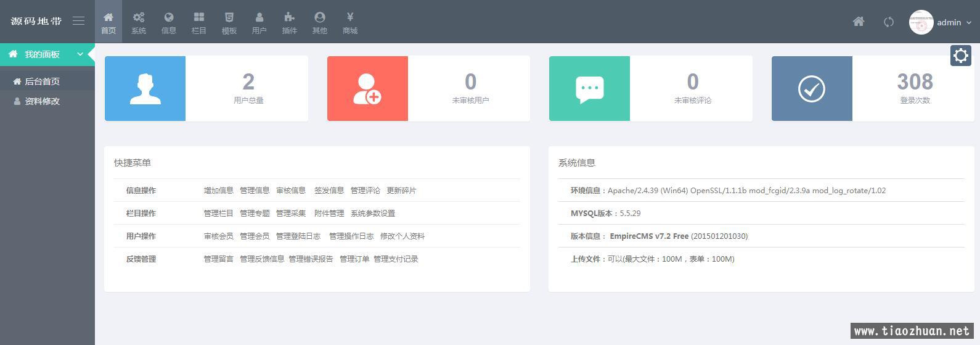Click the 增加信息 quick link

tap(218, 191)
